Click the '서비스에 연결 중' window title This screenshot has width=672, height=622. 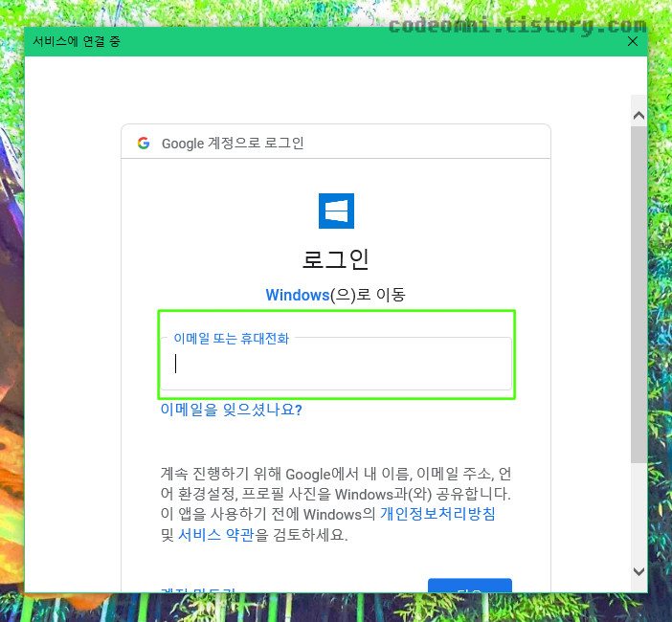click(x=77, y=41)
